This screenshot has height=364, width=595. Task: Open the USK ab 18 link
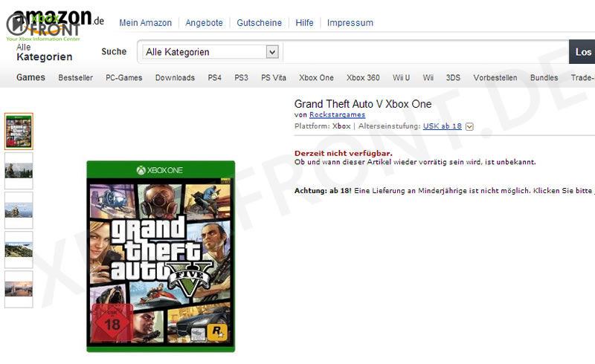[x=442, y=126]
